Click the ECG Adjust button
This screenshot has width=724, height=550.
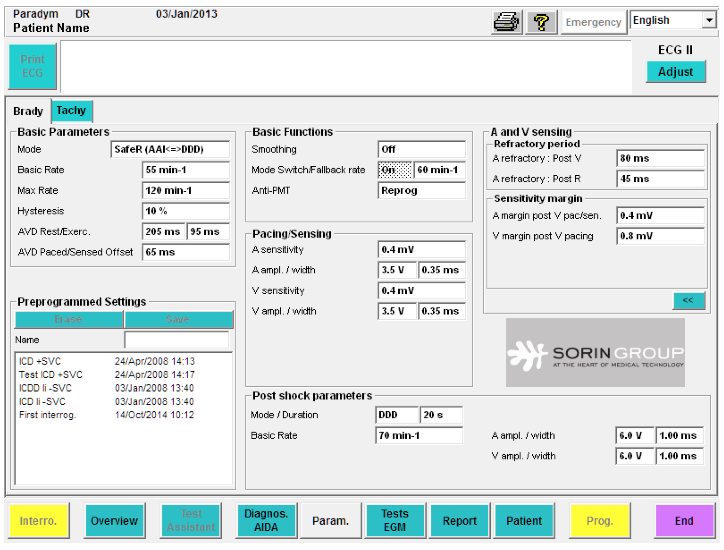[676, 72]
